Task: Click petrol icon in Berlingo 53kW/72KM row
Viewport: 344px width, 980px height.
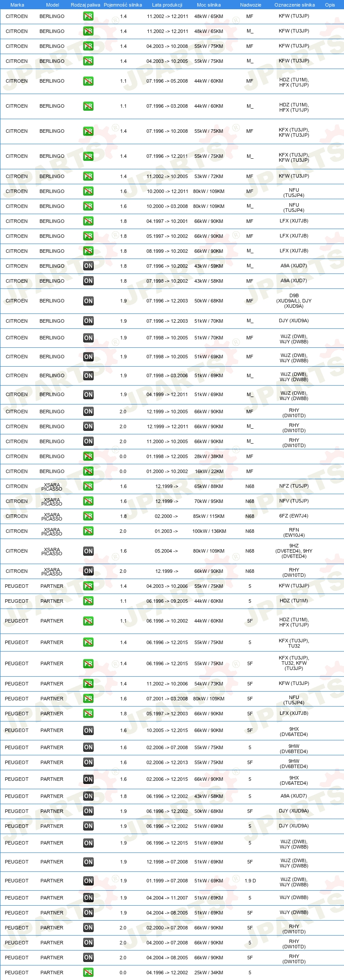Action: point(88,176)
